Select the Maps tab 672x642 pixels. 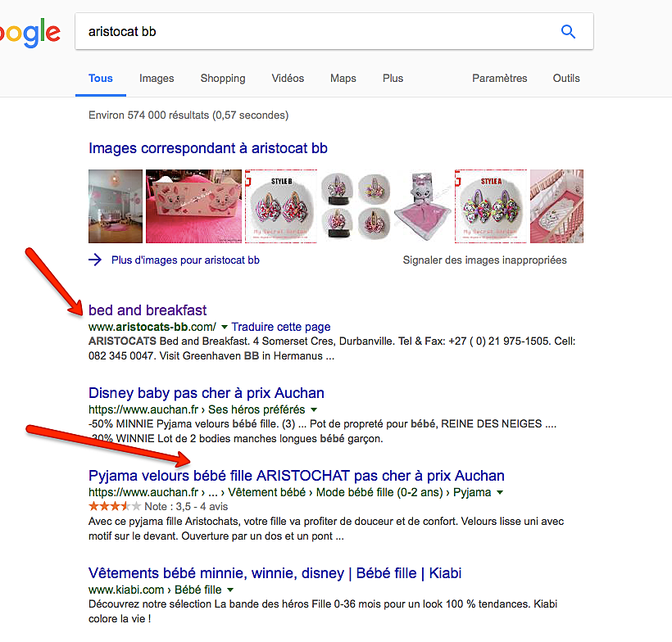[343, 79]
